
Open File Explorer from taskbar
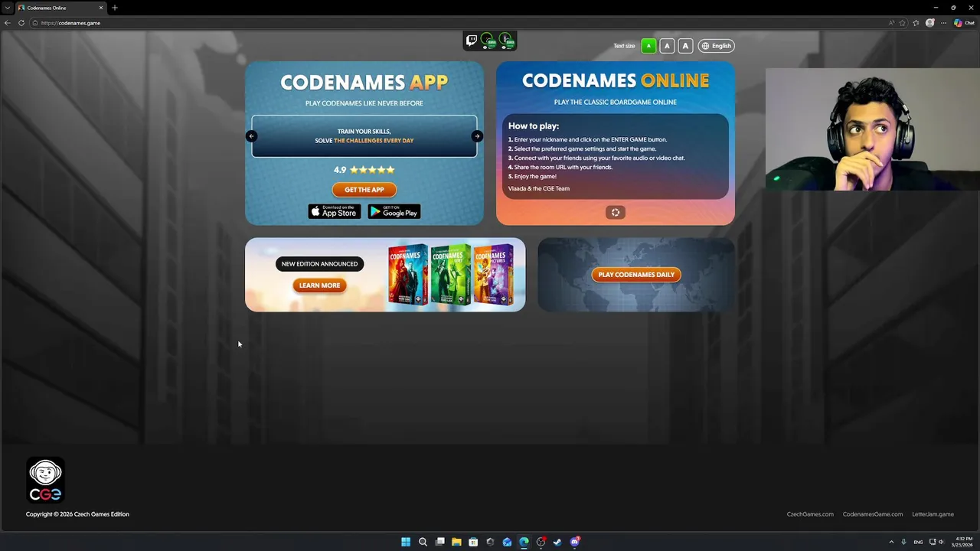[x=456, y=542]
